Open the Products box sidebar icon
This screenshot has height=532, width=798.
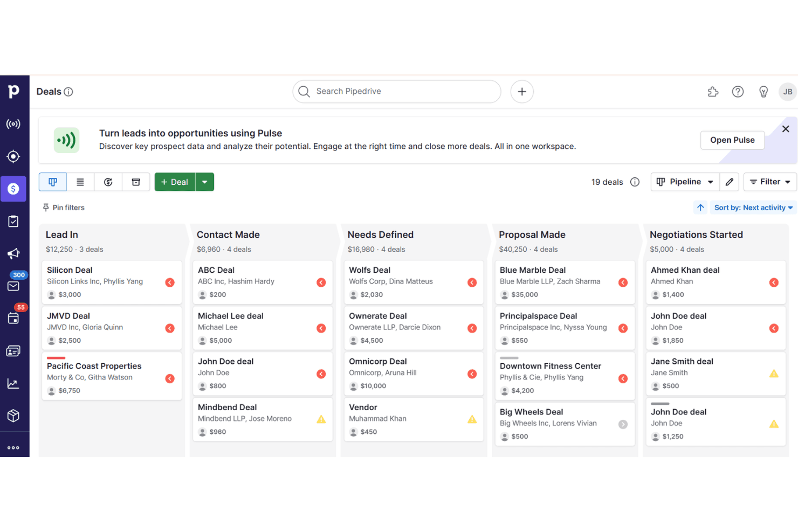point(13,416)
